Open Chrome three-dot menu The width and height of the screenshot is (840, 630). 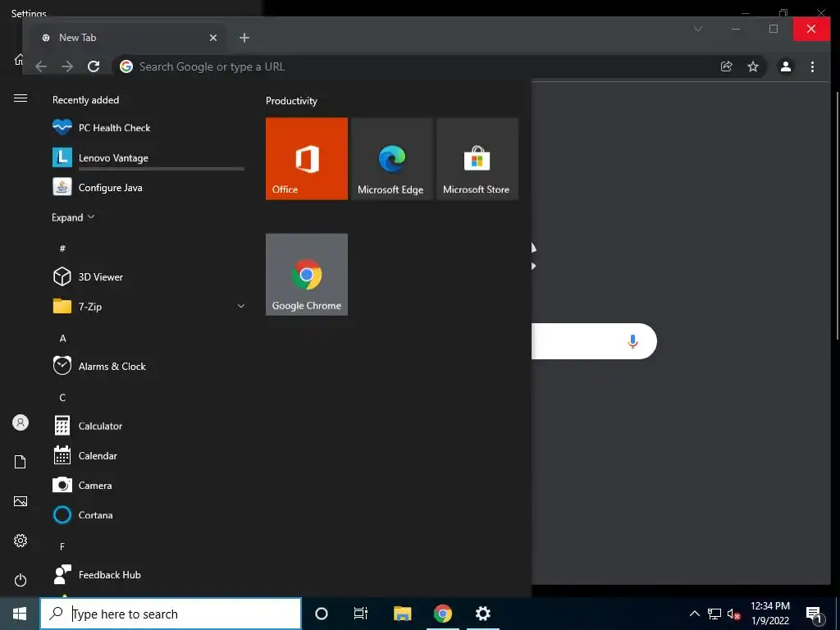[813, 66]
